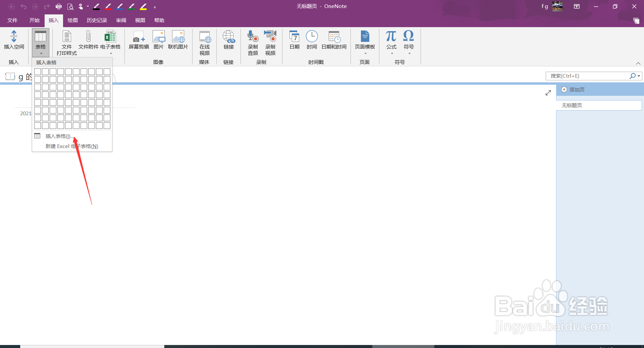The image size is (644, 348).
Task: Click the Print Preview icon
Action: point(70,7)
